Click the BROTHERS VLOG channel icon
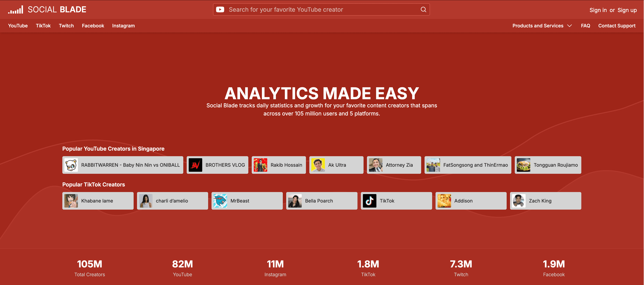This screenshot has width=644, height=285. pyautogui.click(x=195, y=165)
